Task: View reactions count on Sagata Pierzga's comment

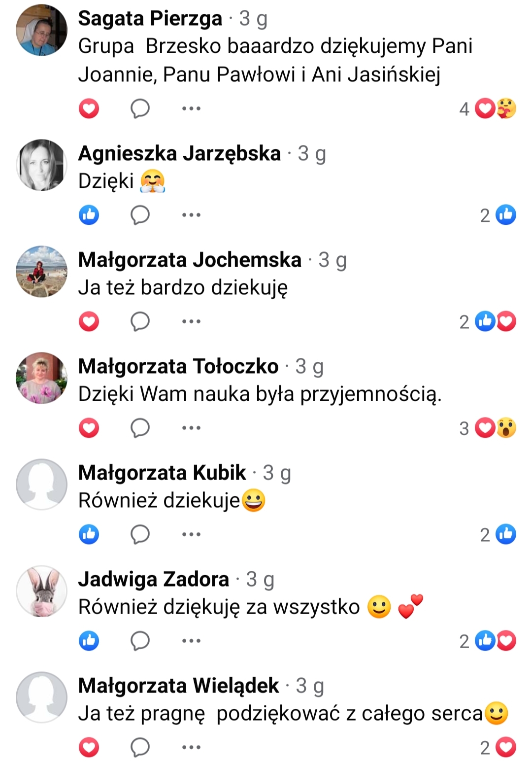Action: [488, 108]
